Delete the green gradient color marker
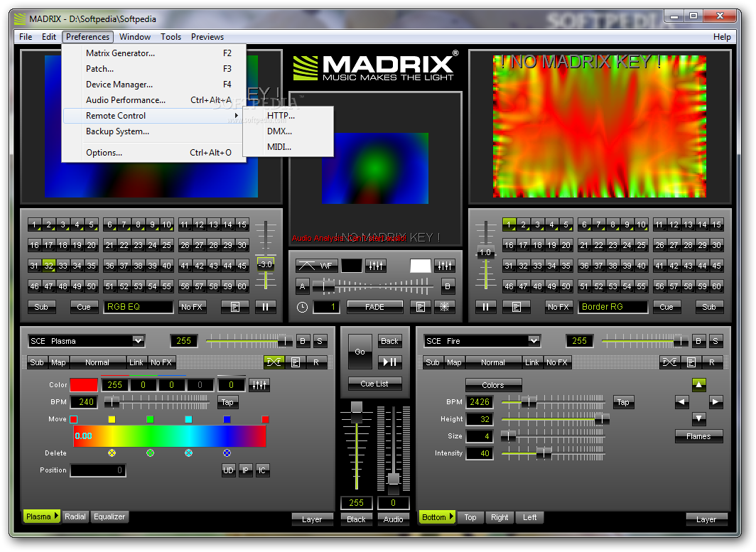This screenshot has width=756, height=552. click(151, 453)
